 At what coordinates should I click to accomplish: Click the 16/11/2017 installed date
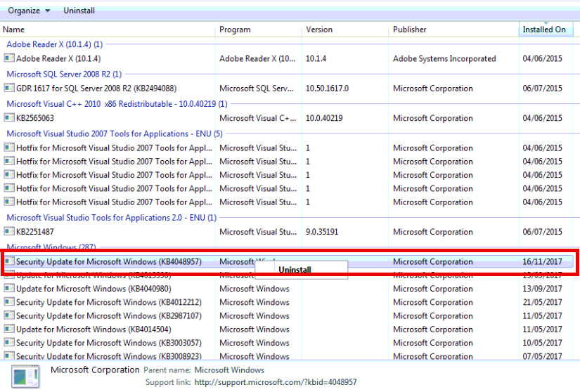[542, 262]
